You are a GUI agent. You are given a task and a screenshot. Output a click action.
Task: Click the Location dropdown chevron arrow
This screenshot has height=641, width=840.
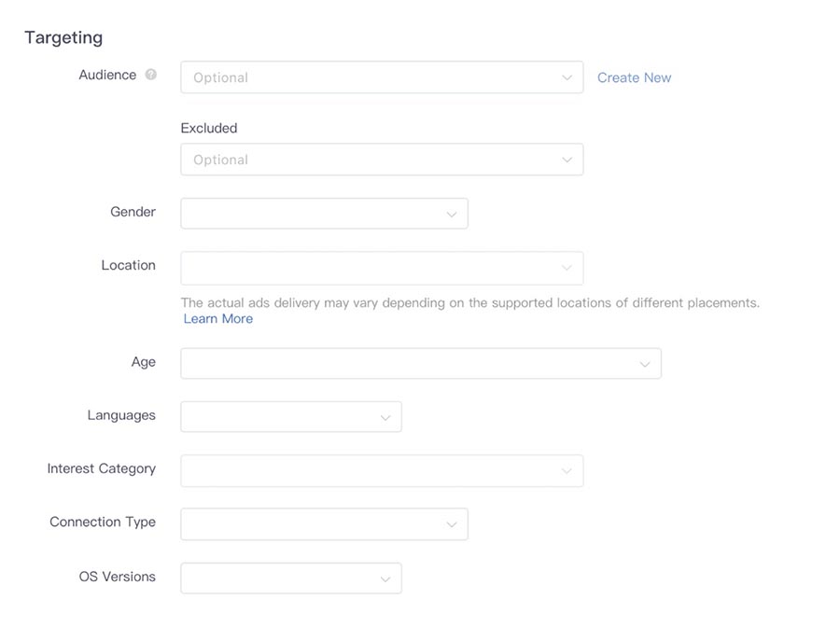pyautogui.click(x=567, y=268)
